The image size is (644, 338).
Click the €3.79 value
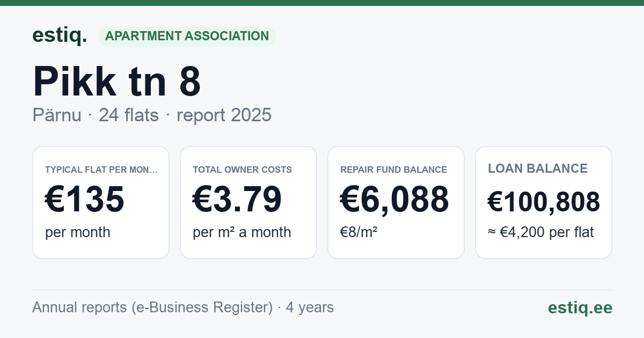click(x=237, y=200)
